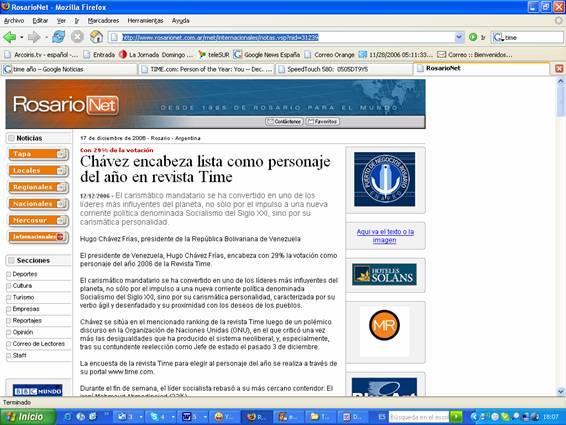The image size is (566, 425).
Task: Click the Contáctenos button in the header
Action: pos(284,122)
